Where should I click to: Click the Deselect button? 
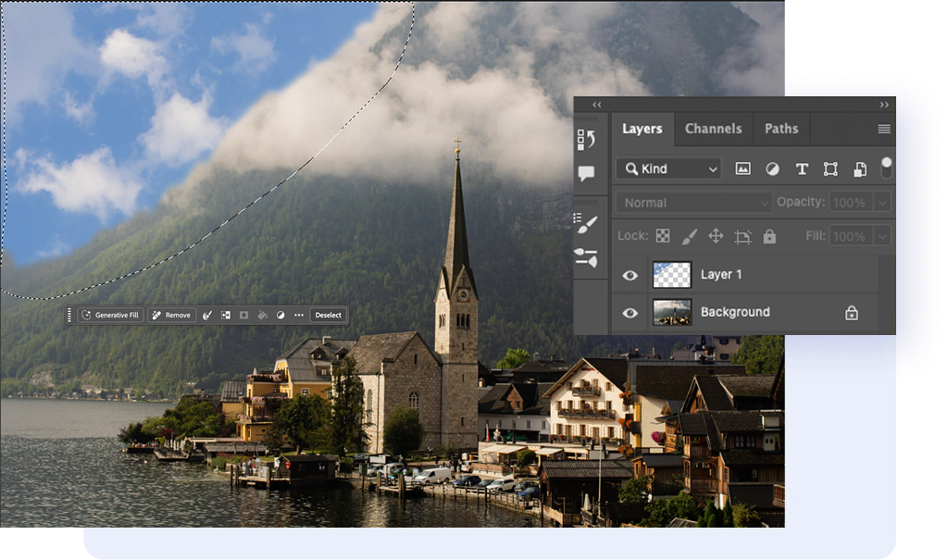[x=329, y=316]
